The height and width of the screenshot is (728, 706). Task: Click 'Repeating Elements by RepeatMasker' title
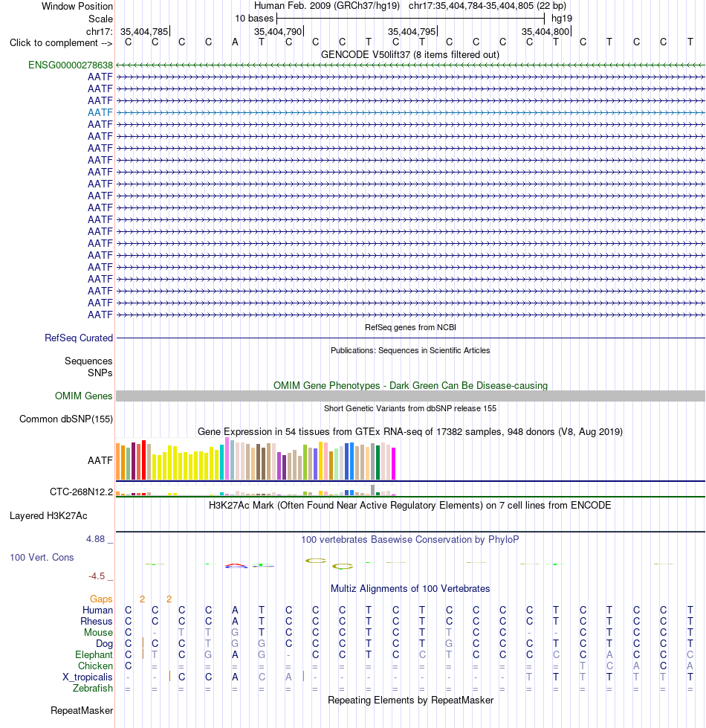pos(410,700)
